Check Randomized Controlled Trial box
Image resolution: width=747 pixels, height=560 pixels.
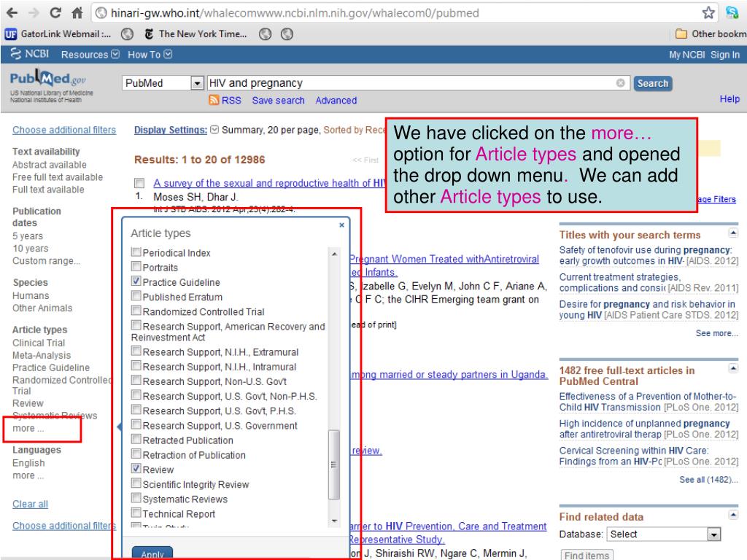click(136, 311)
